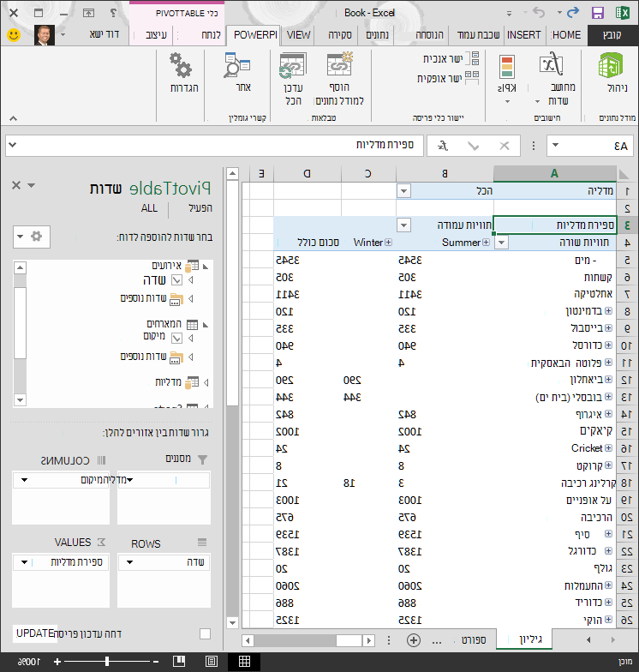Click the UPDATE button in fields pane
This screenshot has width=639, height=672.
(x=34, y=633)
